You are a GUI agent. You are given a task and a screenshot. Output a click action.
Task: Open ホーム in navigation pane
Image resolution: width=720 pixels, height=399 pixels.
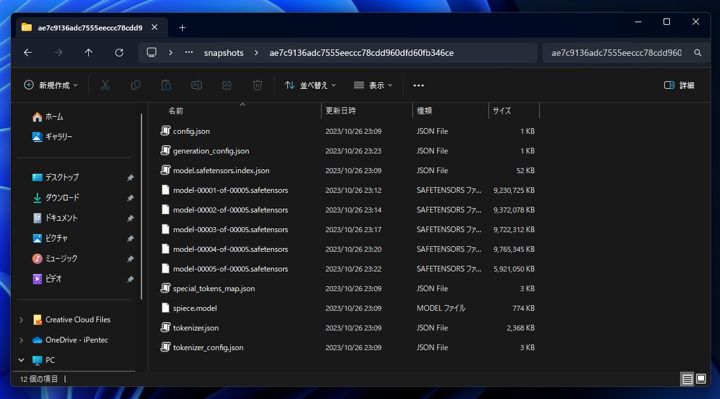(48, 117)
